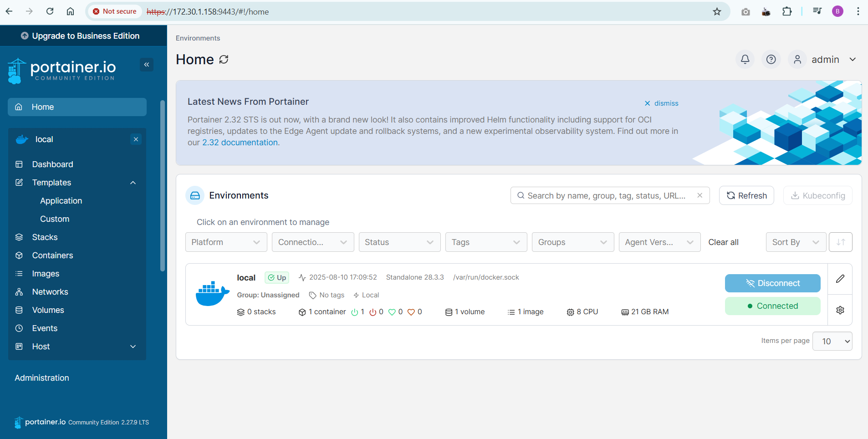
Task: Expand the Host menu chevron
Action: (x=133, y=347)
